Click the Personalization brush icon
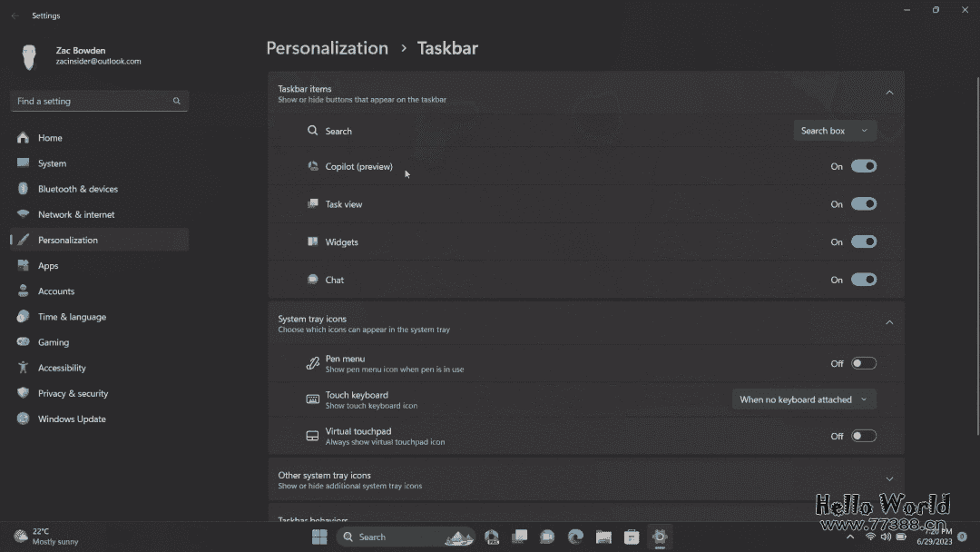This screenshot has height=552, width=980. (23, 240)
